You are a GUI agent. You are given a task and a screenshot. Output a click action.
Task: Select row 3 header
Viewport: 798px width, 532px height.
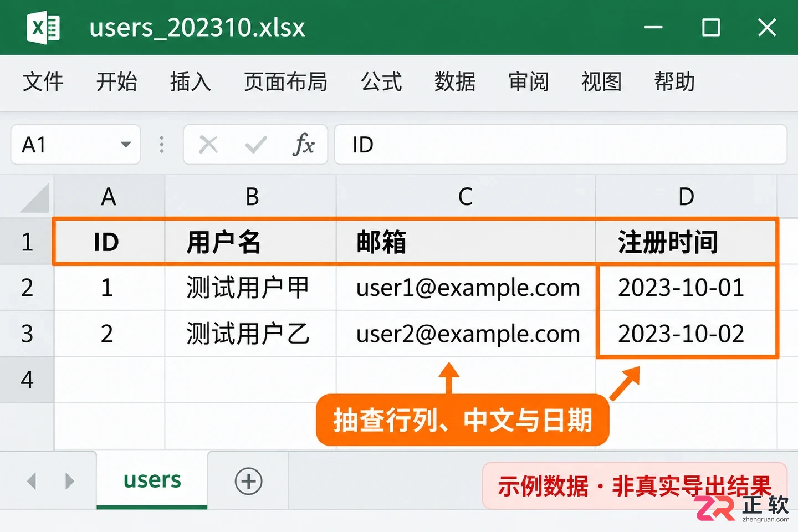point(27,334)
